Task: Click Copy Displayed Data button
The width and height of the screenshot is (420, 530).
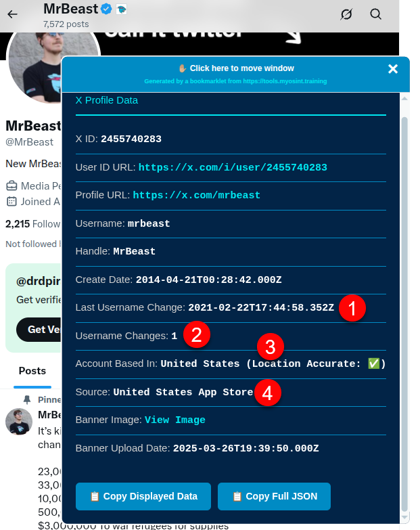Action: tap(143, 496)
